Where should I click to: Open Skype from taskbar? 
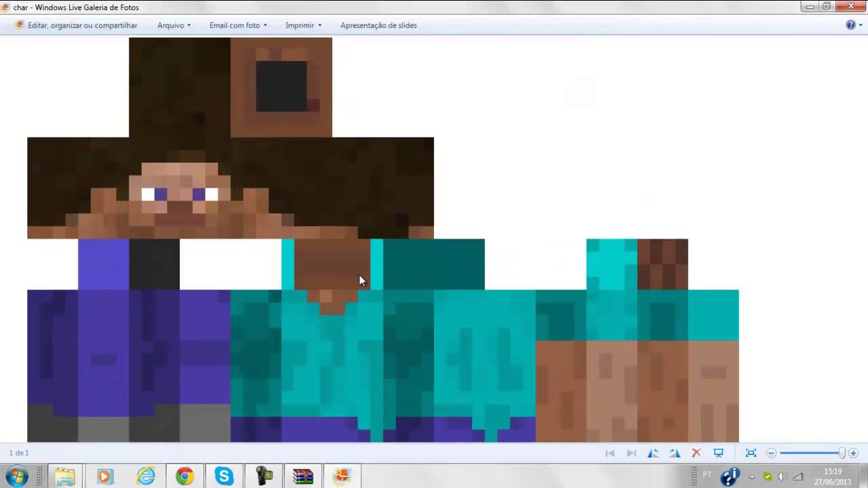(224, 476)
